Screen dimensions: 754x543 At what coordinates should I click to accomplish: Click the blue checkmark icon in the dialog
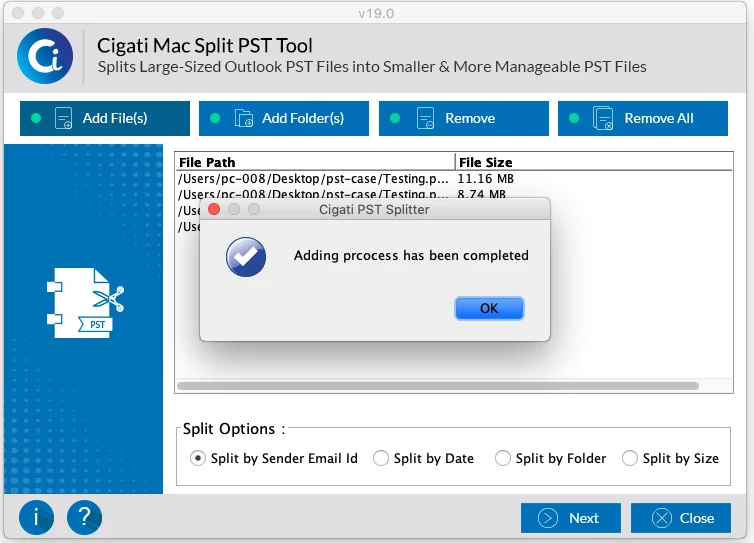pyautogui.click(x=246, y=257)
